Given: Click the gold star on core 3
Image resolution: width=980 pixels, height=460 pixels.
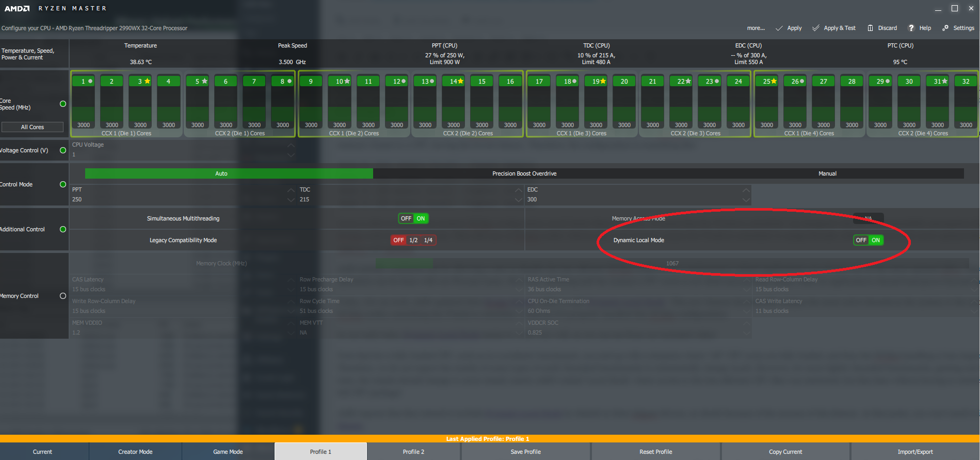Looking at the screenshot, I should (148, 81).
